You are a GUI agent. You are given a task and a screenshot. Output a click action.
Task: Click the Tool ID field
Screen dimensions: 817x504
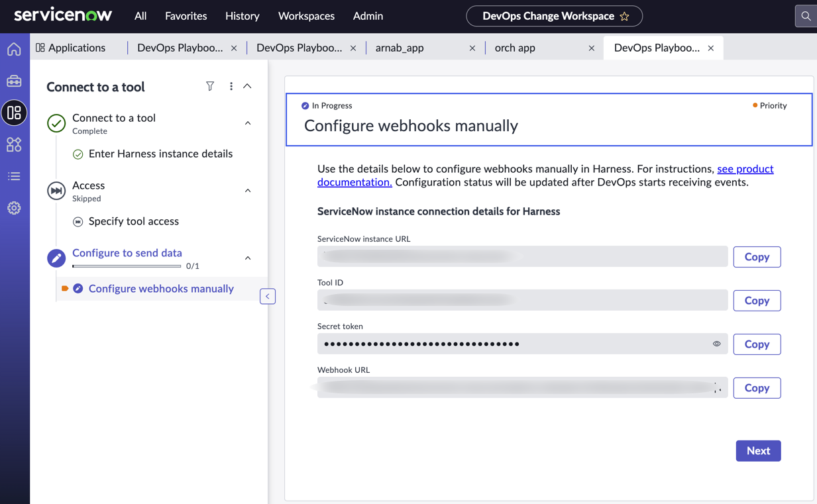[x=522, y=300]
